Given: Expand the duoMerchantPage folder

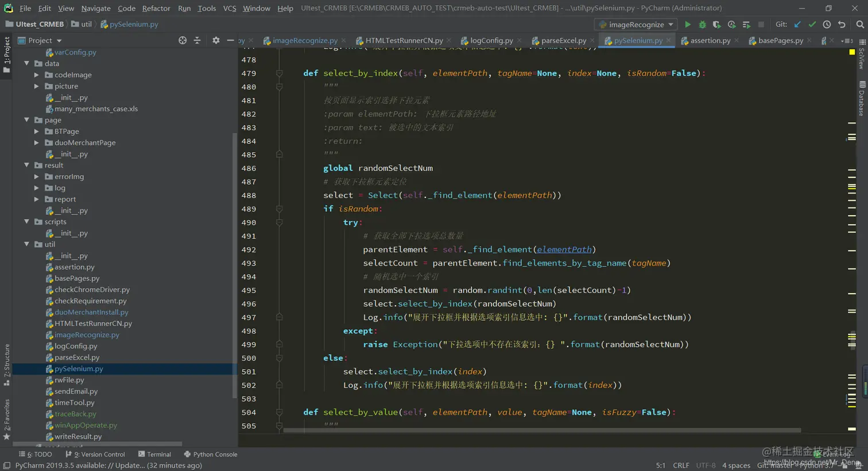Looking at the screenshot, I should [37, 143].
